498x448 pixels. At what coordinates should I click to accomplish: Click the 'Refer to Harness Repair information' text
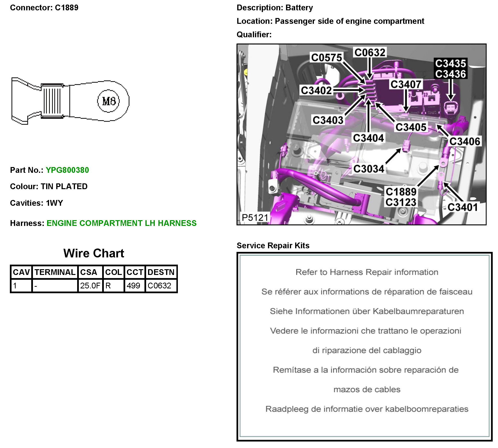coord(367,272)
